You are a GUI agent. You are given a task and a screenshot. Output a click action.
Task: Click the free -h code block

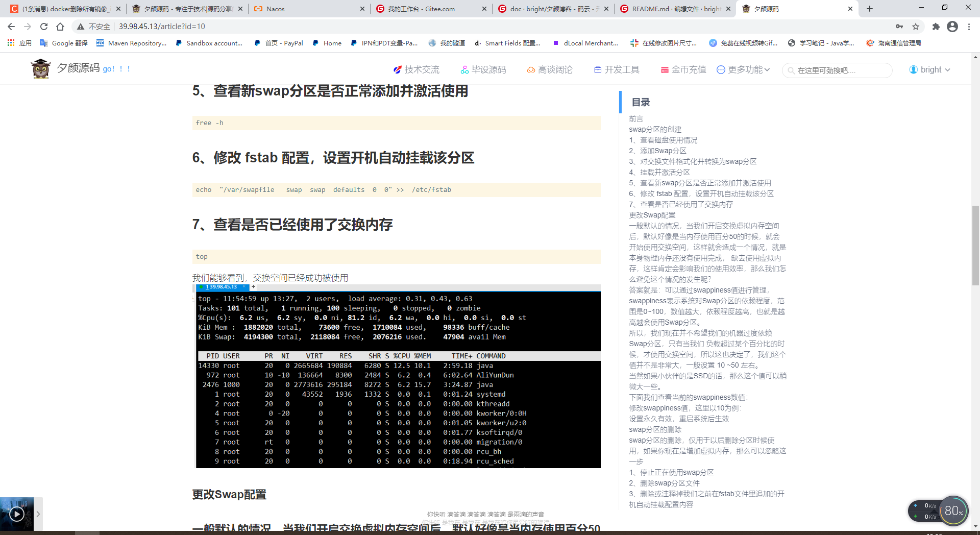(397, 123)
